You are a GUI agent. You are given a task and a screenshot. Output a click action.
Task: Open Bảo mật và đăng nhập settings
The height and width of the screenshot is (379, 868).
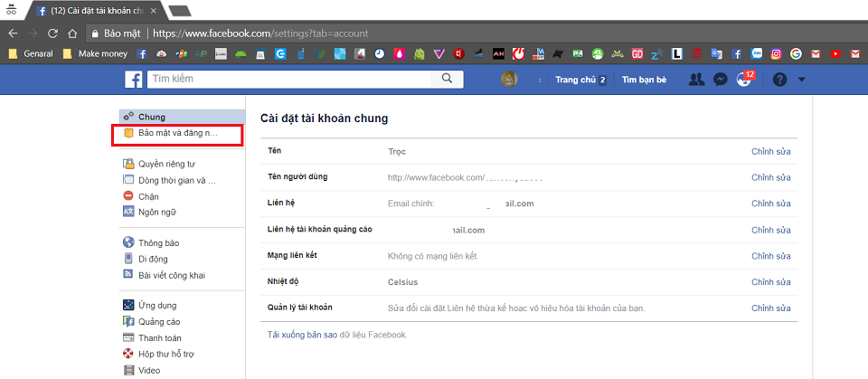click(x=176, y=134)
